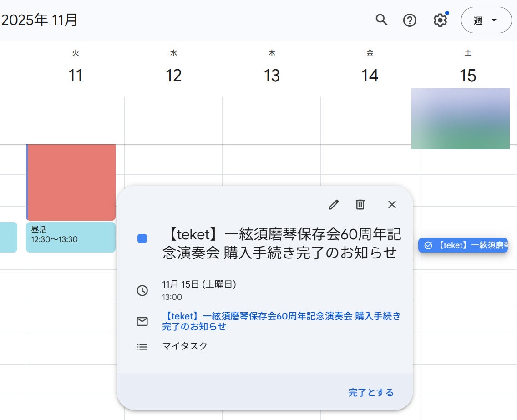Select Thursday 13 in the day header

(x=272, y=76)
